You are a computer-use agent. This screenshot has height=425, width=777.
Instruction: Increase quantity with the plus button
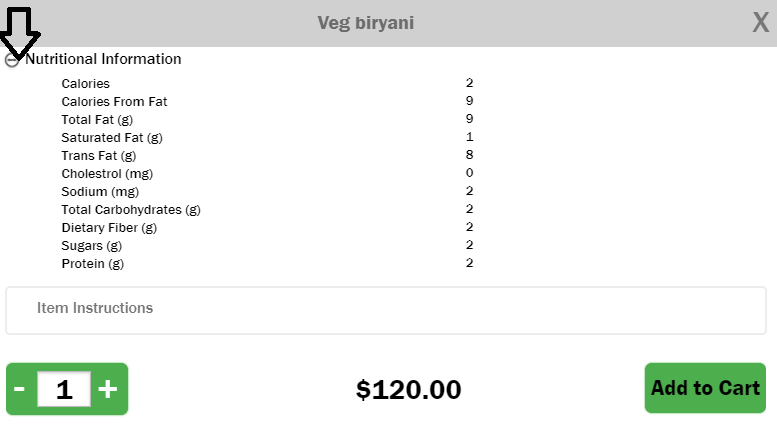[x=108, y=389]
